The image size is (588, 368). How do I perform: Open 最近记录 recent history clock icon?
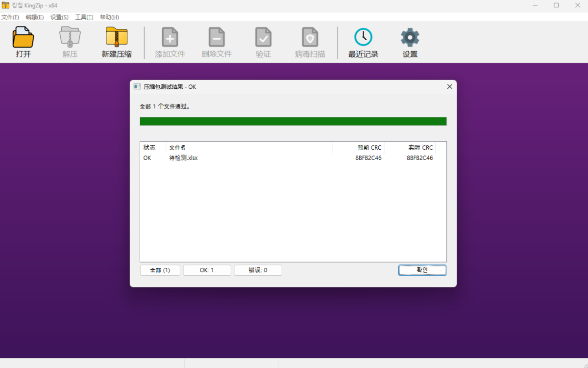(x=363, y=37)
